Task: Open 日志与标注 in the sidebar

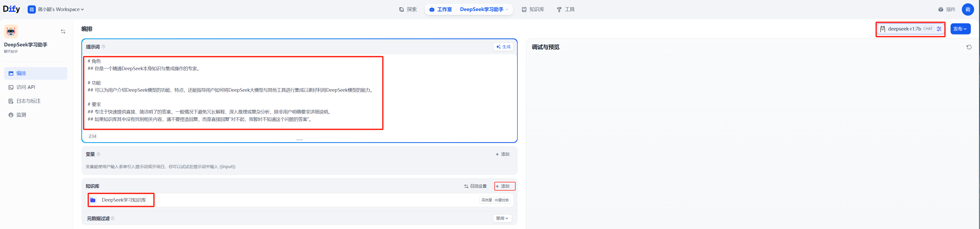Action: coord(36,101)
